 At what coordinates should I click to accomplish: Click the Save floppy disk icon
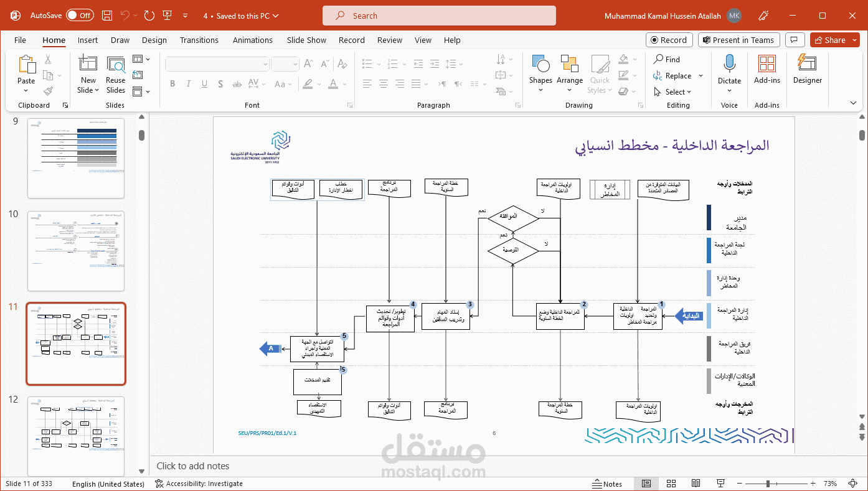click(107, 16)
